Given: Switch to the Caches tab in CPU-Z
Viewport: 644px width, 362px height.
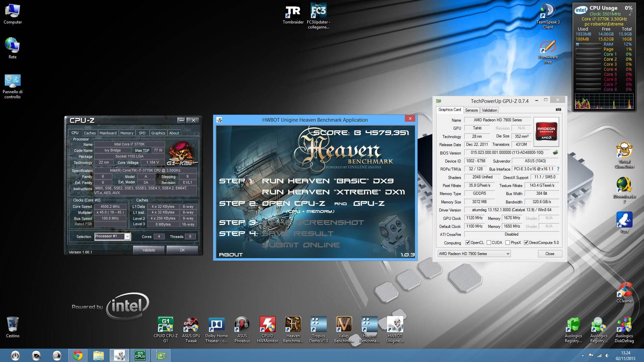Looking at the screenshot, I should tap(90, 133).
